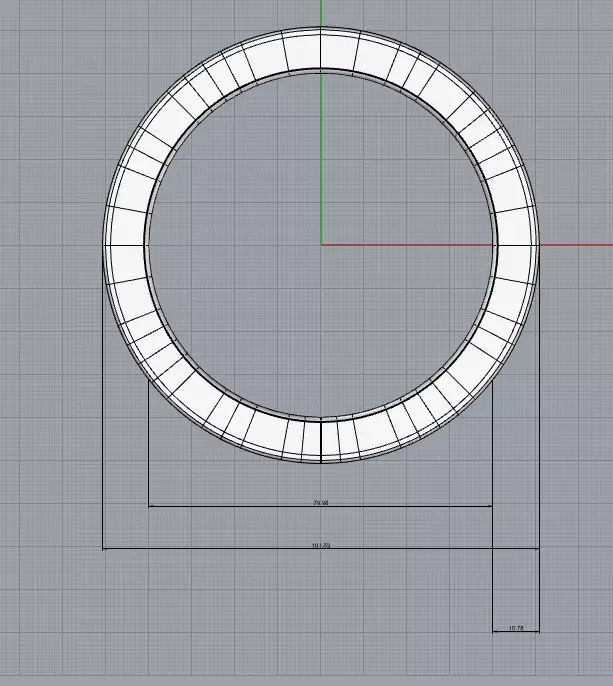Select the 101.53 outer diameter dimension text
The image size is (613, 686).
pyautogui.click(x=321, y=546)
